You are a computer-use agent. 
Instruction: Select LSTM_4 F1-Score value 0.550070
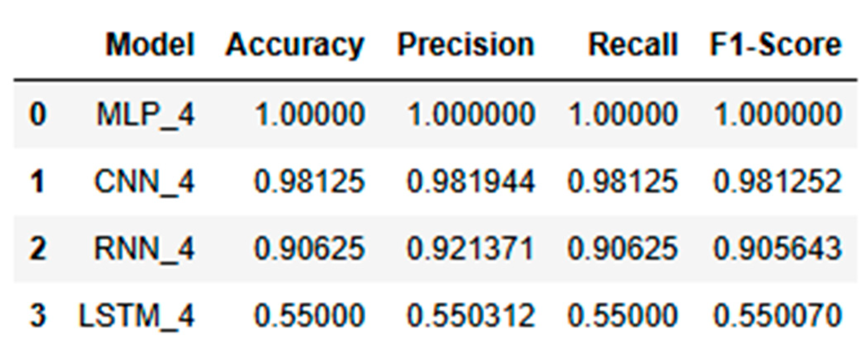click(777, 316)
